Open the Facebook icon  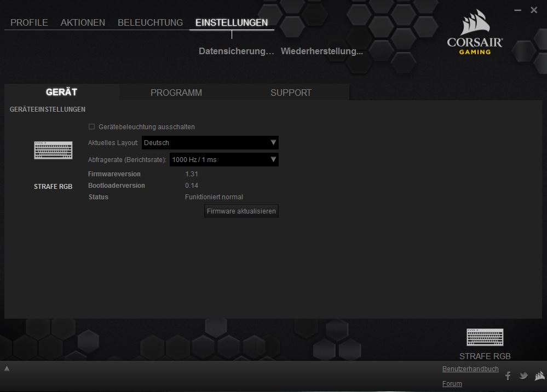coord(508,376)
